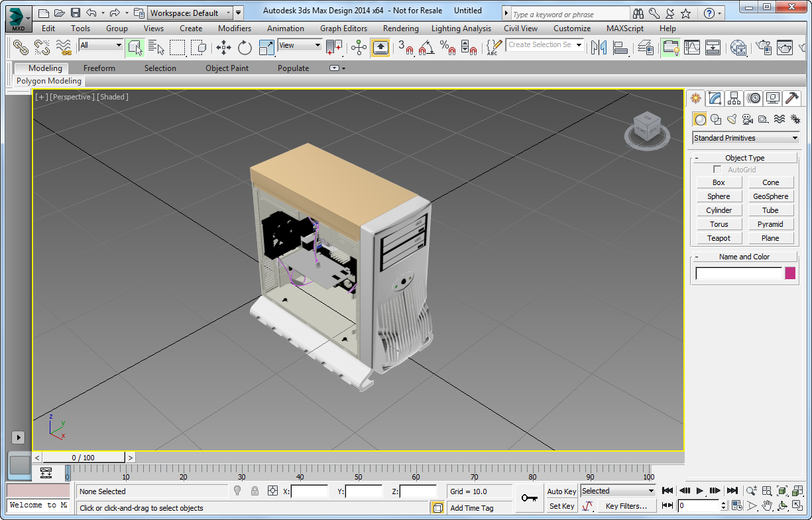Viewport: 812px width, 520px height.
Task: Switch to the Lights creation category
Action: tap(731, 119)
